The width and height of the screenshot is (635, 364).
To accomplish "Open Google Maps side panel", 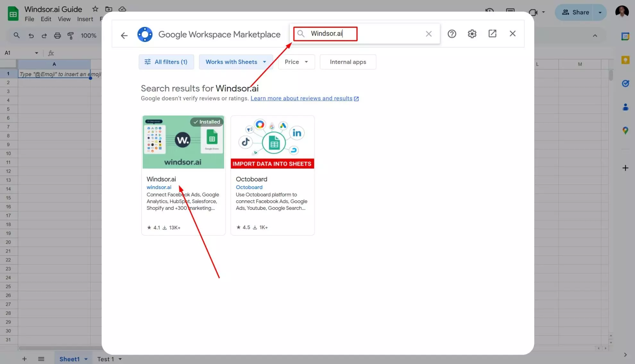I will pos(625,130).
